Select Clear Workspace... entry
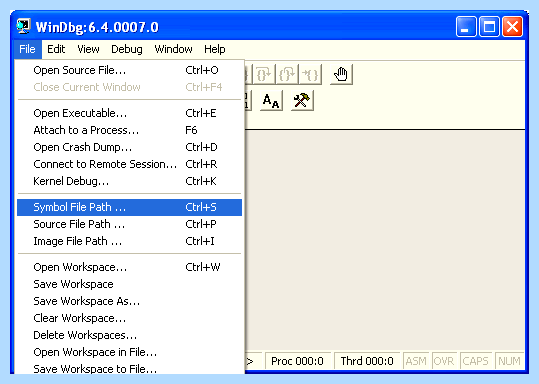The image size is (539, 384). coord(129,318)
